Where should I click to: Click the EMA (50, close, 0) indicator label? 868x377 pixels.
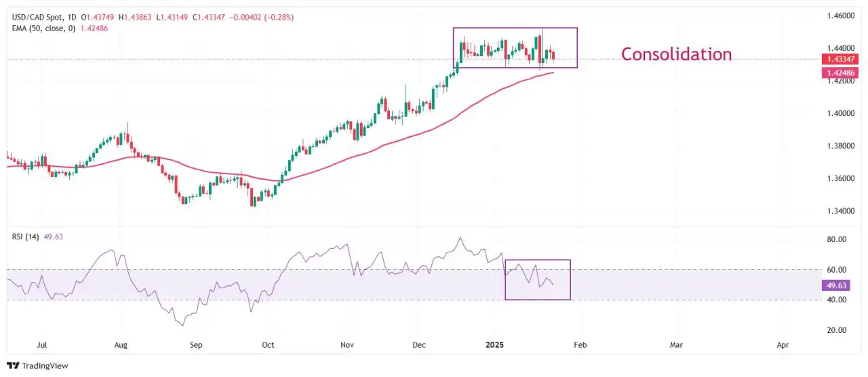(x=43, y=28)
